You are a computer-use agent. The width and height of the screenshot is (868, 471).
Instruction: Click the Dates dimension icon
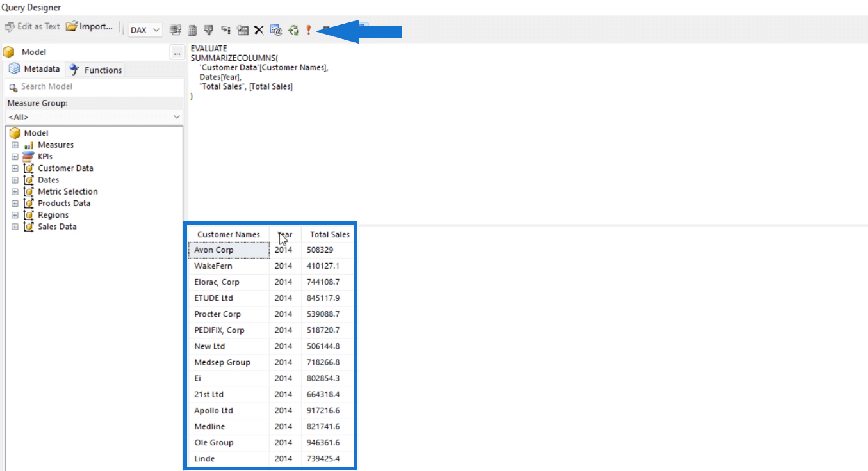click(28, 180)
